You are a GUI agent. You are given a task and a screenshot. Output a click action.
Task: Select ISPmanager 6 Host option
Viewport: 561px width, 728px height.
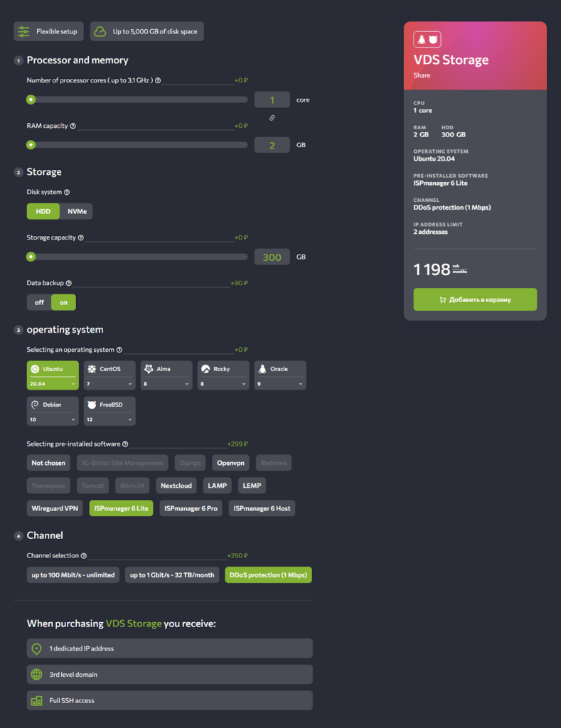(262, 508)
